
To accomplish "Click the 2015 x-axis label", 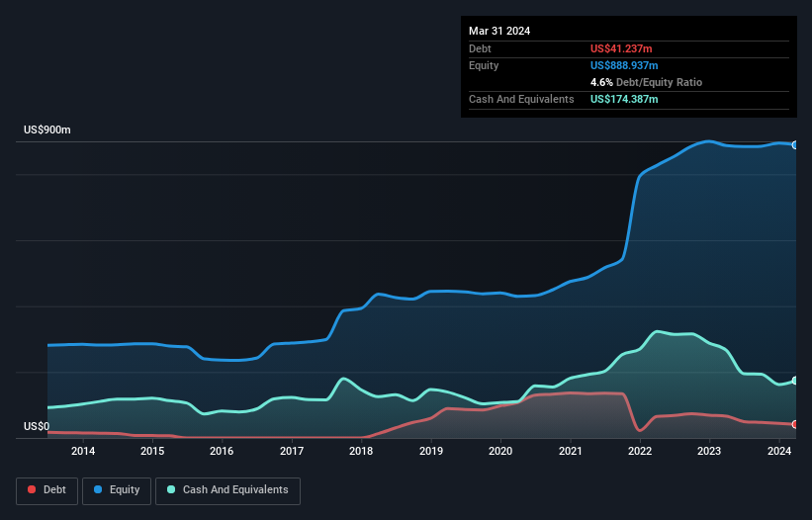I will pyautogui.click(x=152, y=451).
